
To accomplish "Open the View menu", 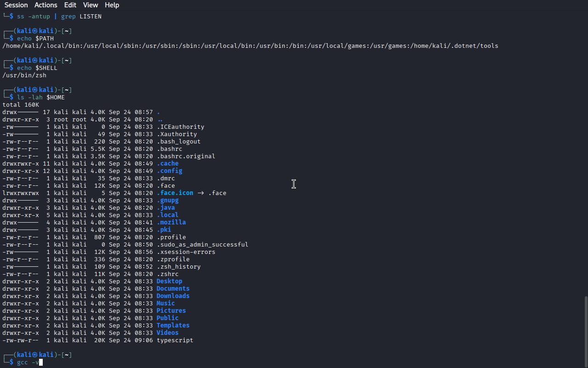I will (90, 5).
